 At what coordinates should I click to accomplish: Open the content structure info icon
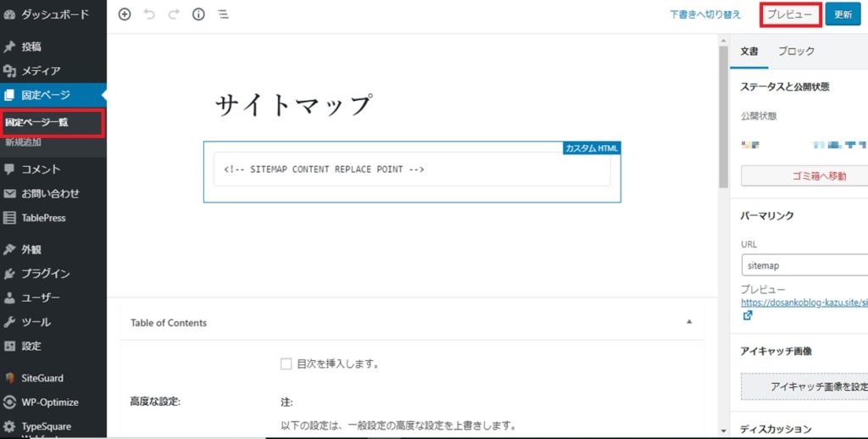pyautogui.click(x=198, y=15)
